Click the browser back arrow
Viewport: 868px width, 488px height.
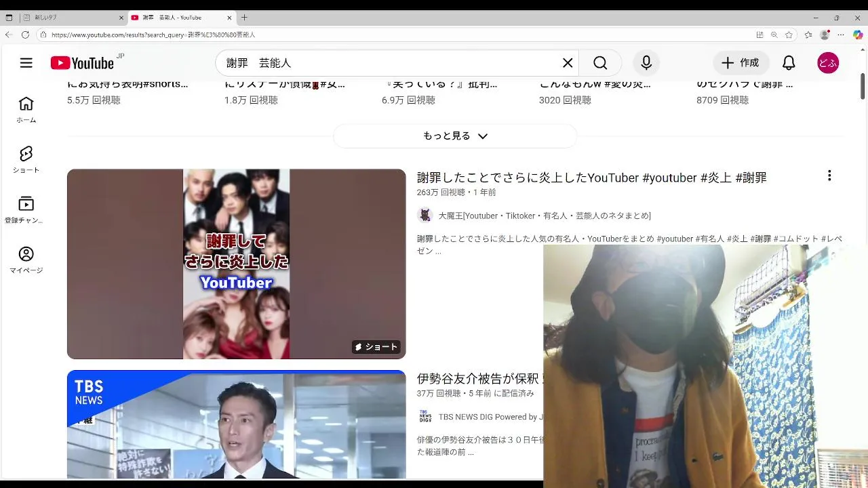(x=8, y=35)
